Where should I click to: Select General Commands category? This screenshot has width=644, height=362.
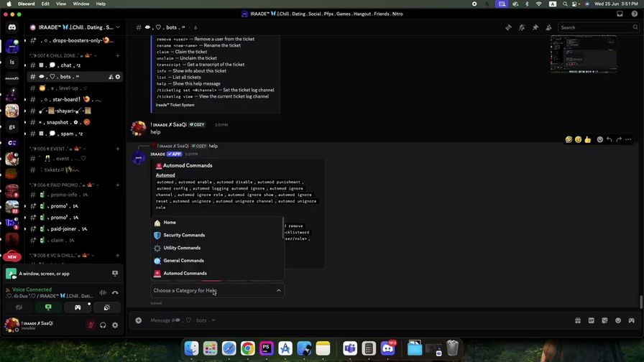coord(218,261)
